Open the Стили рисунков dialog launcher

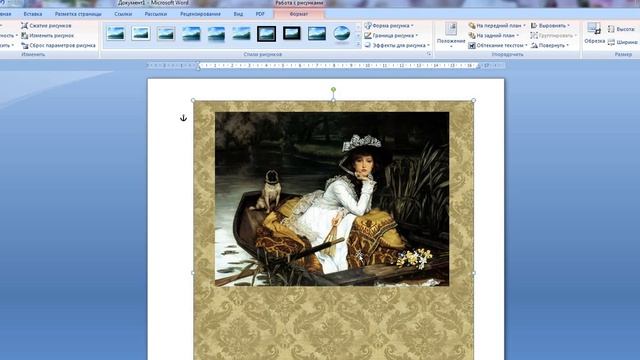point(429,54)
